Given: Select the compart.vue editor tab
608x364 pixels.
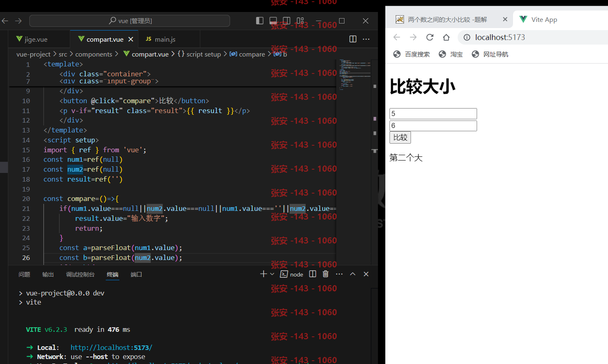Looking at the screenshot, I should [x=105, y=39].
